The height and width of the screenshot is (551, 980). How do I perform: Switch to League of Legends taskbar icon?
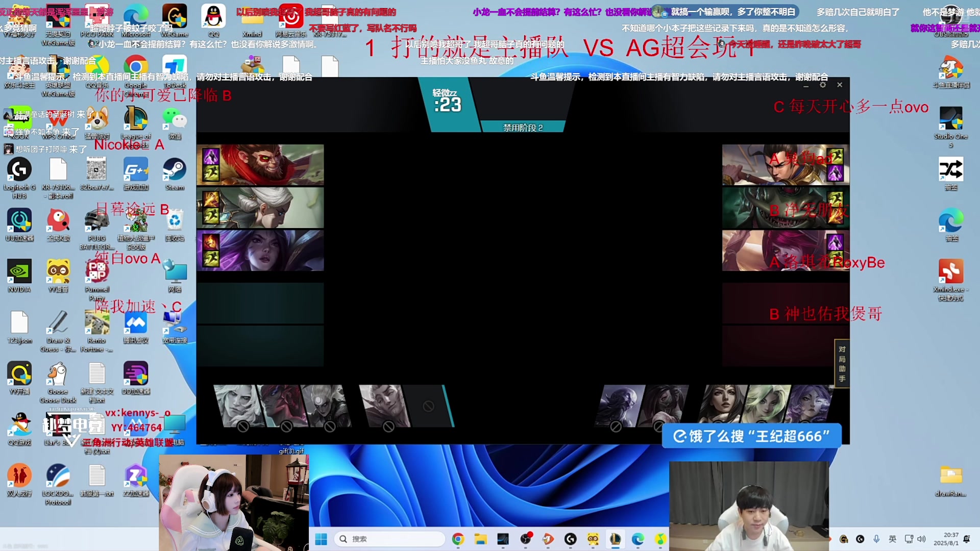(615, 539)
